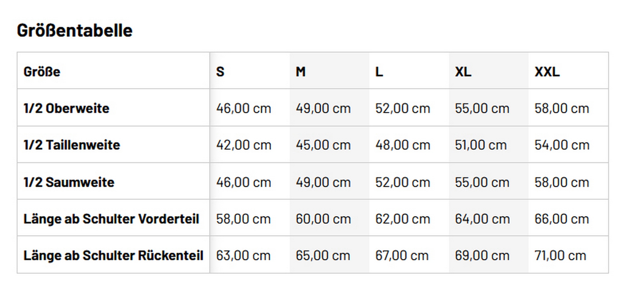
Task: Click the 67,00 cm cell for size L
Action: tap(402, 255)
